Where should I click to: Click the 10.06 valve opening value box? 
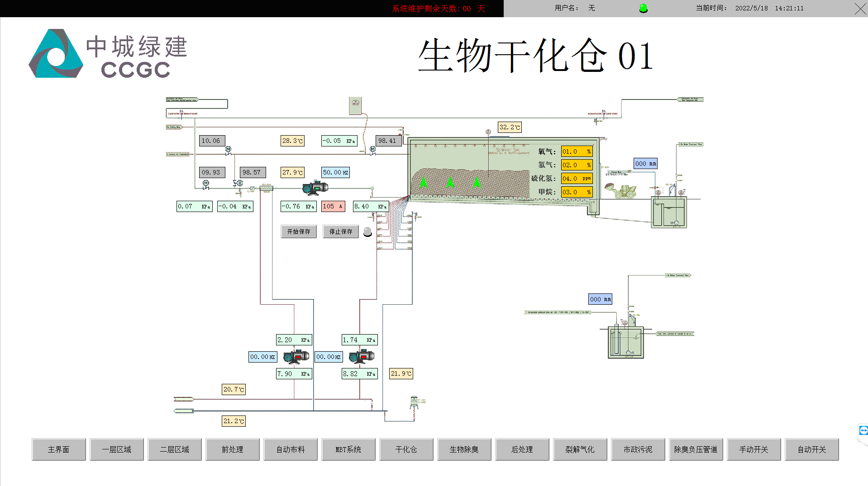coord(212,141)
